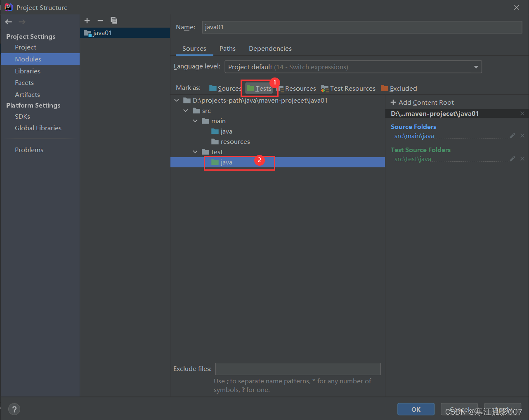Select the src folder in tree
This screenshot has height=420, width=529.
click(202, 110)
